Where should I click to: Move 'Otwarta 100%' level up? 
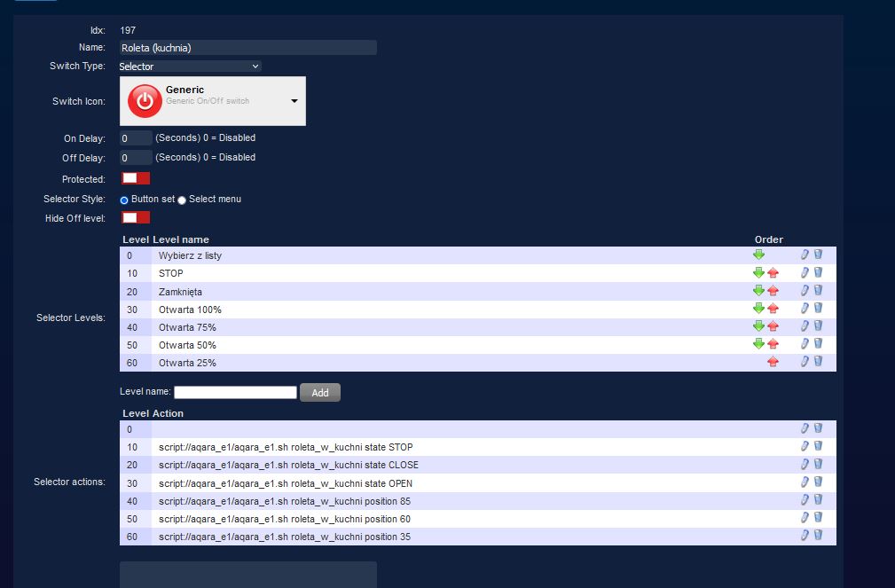point(773,309)
